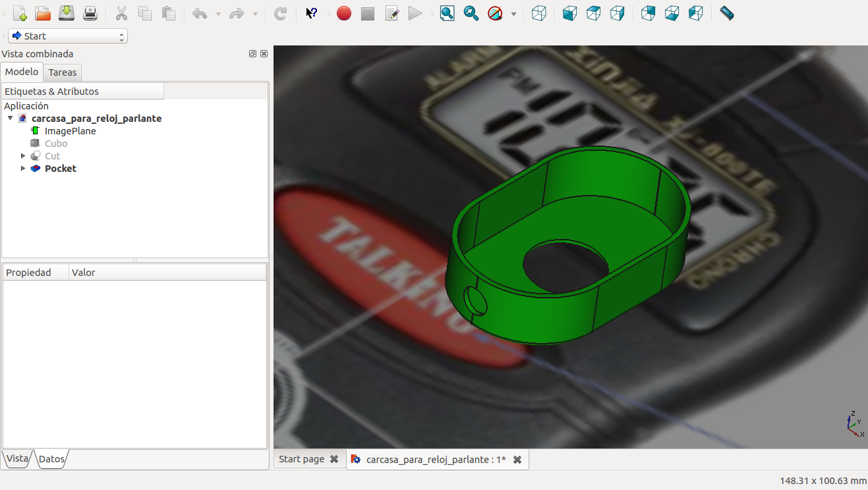The image size is (868, 490).
Task: Click the What's This help cursor icon
Action: pyautogui.click(x=312, y=13)
